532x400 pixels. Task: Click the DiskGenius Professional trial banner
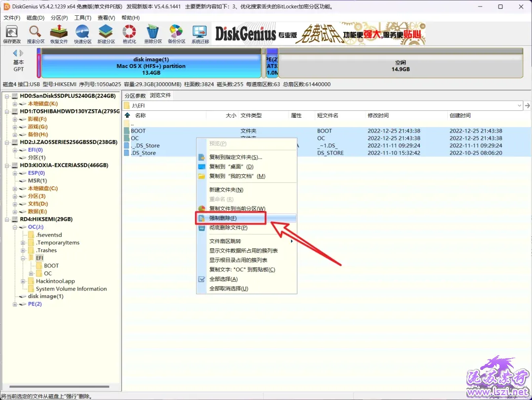pyautogui.click(x=319, y=34)
